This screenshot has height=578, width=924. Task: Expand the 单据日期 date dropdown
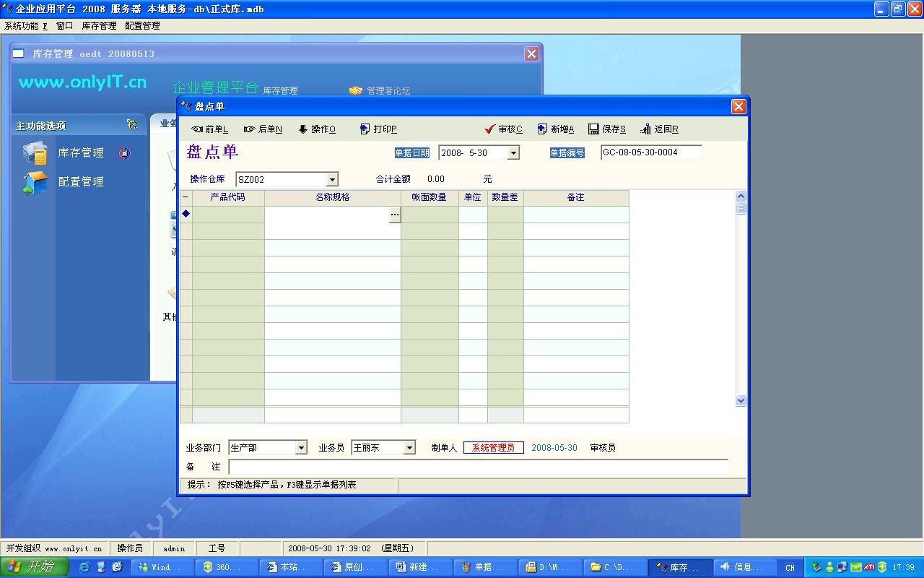[x=513, y=153]
